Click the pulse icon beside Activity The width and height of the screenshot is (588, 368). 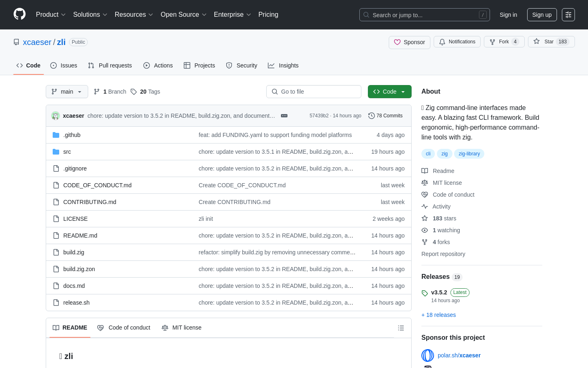click(x=425, y=206)
